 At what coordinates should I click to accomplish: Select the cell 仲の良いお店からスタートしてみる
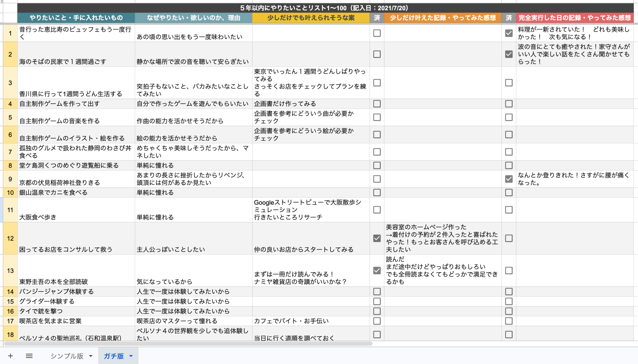pos(311,238)
